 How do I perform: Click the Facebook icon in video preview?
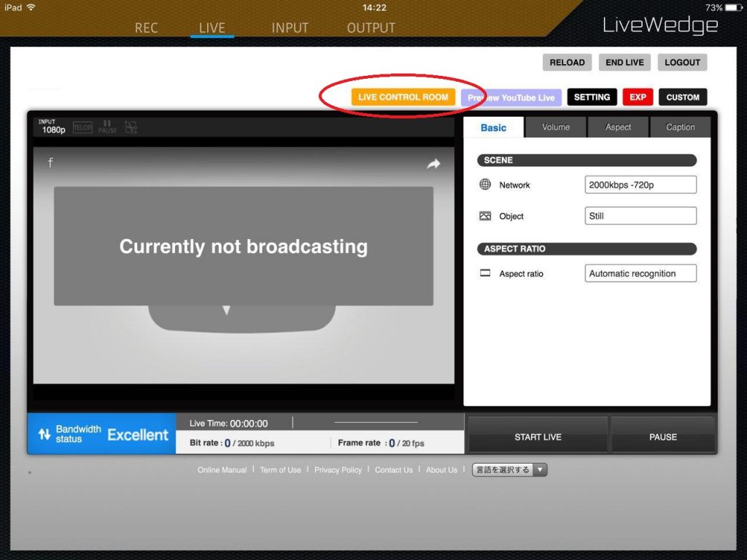50,163
